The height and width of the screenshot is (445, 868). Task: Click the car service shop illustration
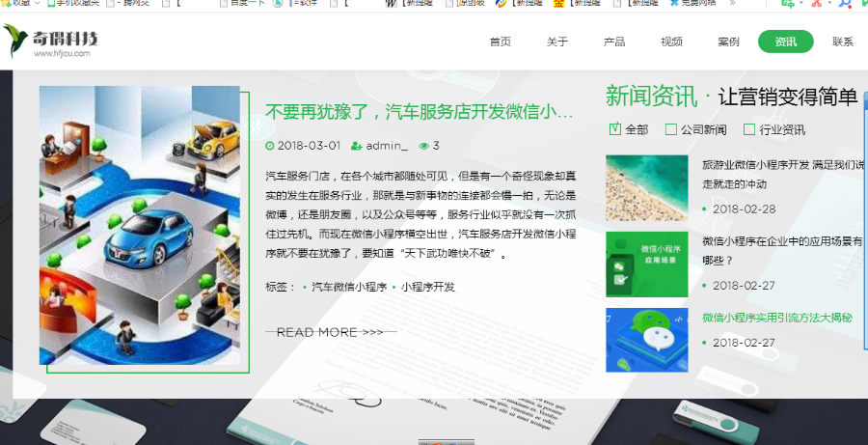pyautogui.click(x=140, y=225)
